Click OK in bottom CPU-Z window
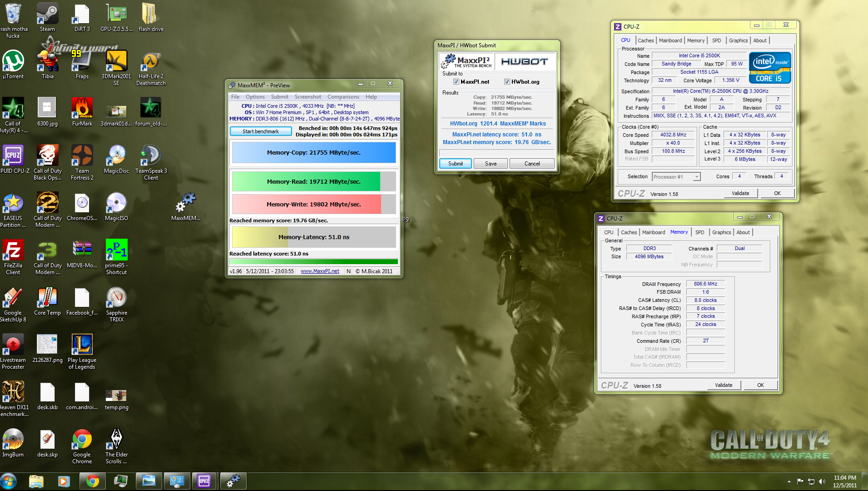The height and width of the screenshot is (491, 868). click(760, 385)
